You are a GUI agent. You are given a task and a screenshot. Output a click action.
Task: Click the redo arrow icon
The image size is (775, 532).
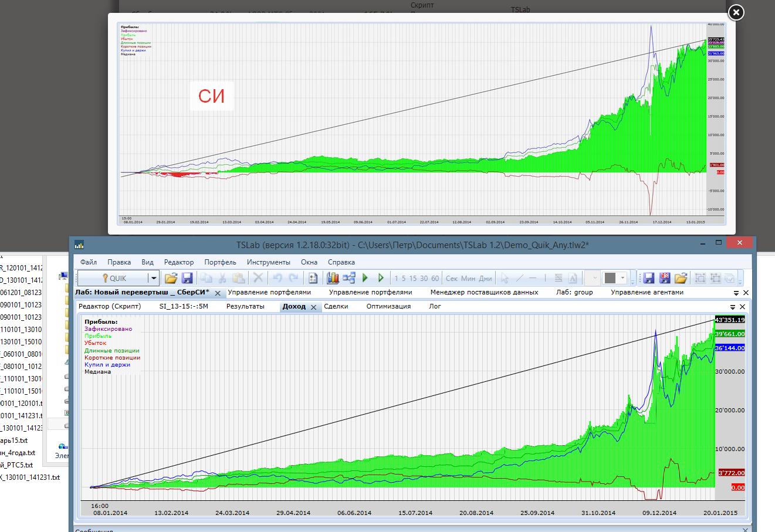click(x=293, y=278)
